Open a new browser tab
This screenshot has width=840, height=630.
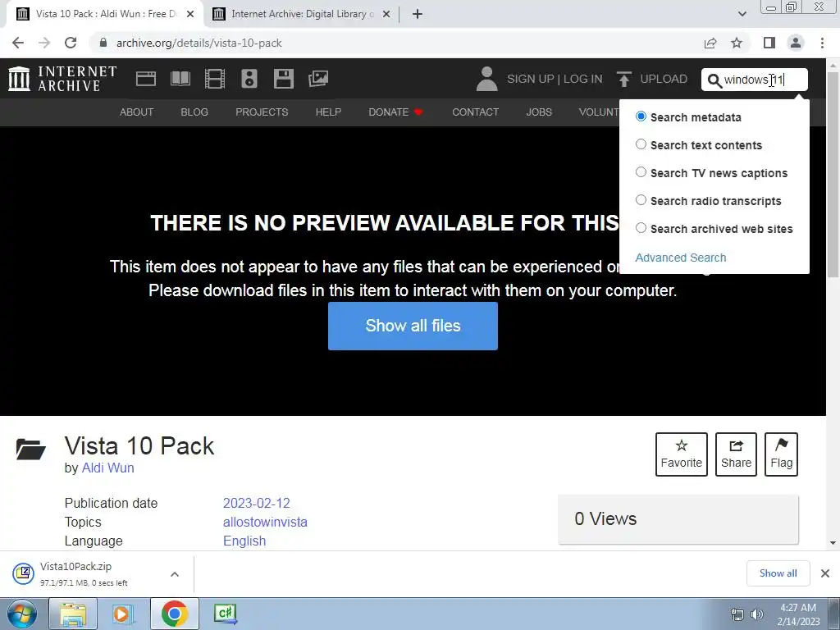418,14
